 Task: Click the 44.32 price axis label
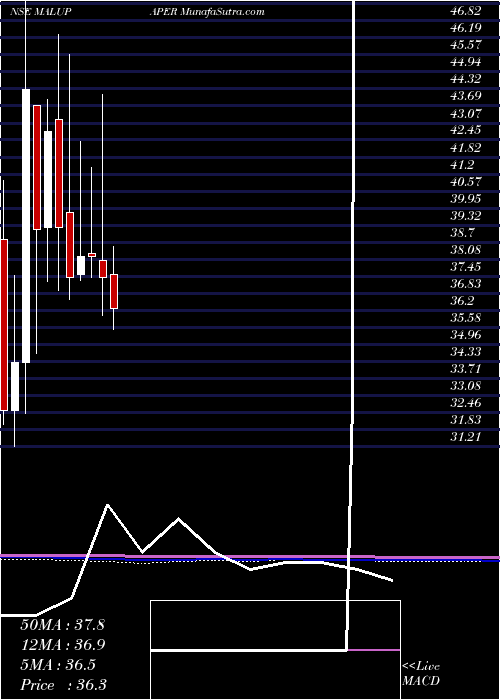coord(465,79)
